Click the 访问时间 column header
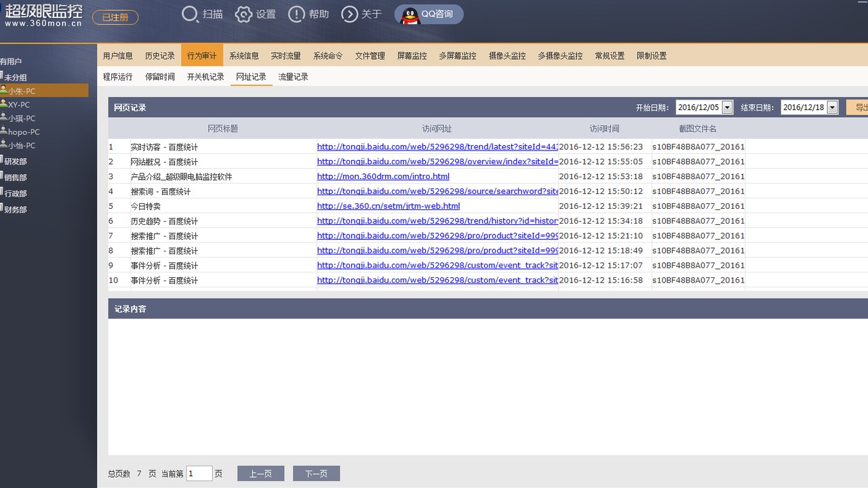The height and width of the screenshot is (488, 868). (x=604, y=128)
